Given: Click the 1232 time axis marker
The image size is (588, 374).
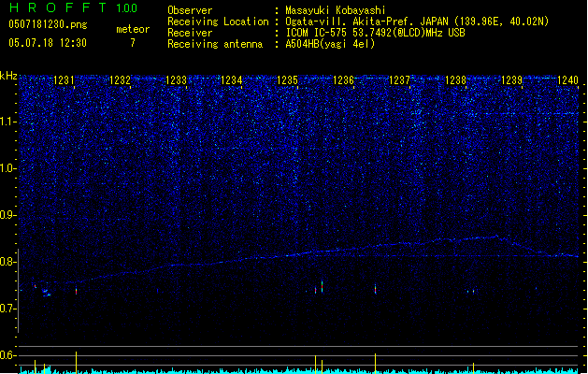Looking at the screenshot, I should click(x=120, y=80).
